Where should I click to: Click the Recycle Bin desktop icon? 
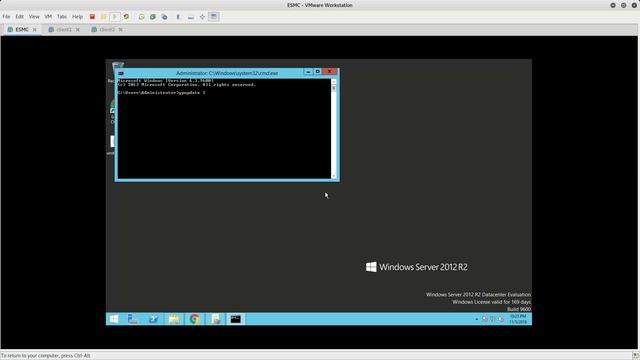118,65
